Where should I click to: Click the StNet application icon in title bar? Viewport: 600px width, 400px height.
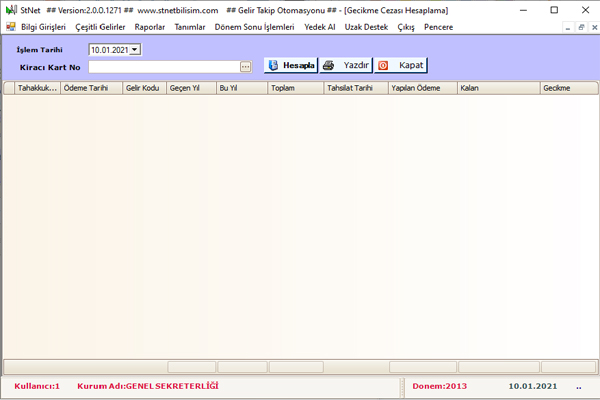point(10,9)
